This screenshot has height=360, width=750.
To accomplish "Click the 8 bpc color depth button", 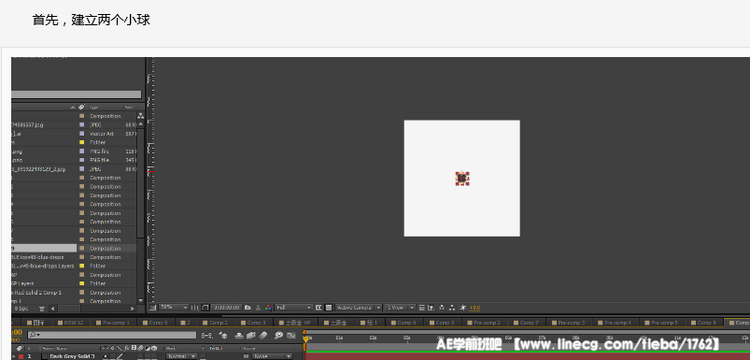I will click(x=22, y=308).
